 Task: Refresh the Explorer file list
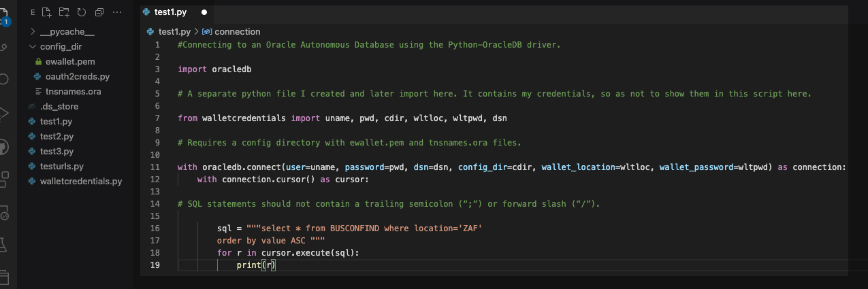point(82,12)
